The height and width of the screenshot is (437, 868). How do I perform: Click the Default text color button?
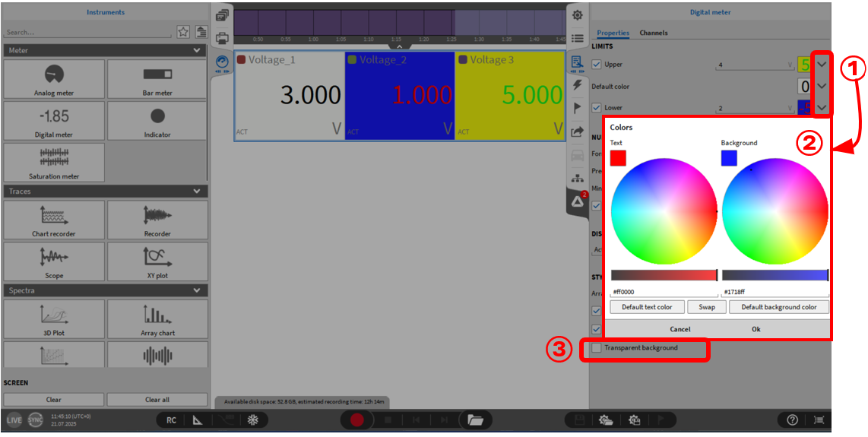tap(646, 307)
